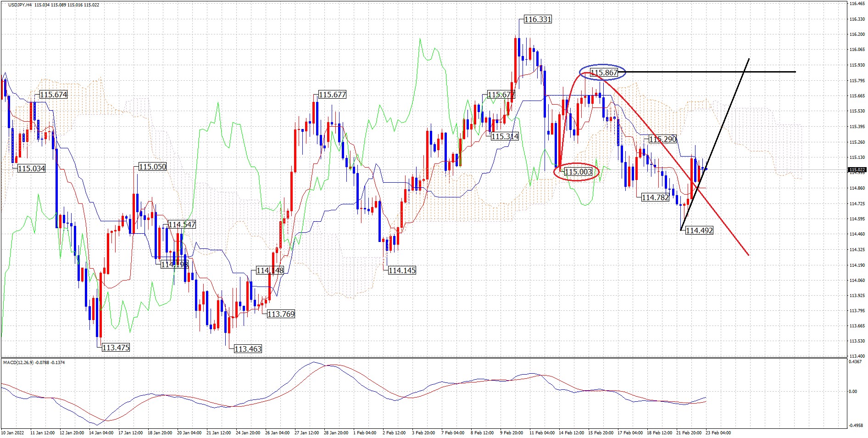Click the 18 Feb 12:00 time label
Image resolution: width=868 pixels, height=438 pixels.
(659, 433)
